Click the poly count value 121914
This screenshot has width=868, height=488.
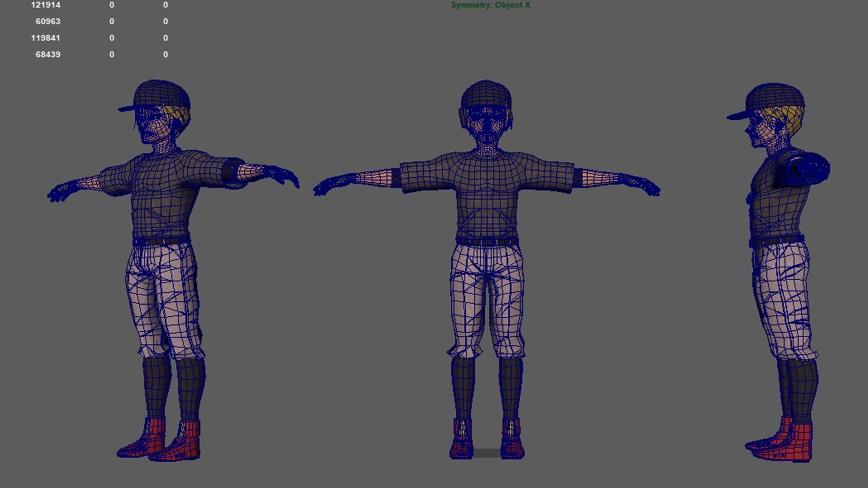click(x=46, y=5)
